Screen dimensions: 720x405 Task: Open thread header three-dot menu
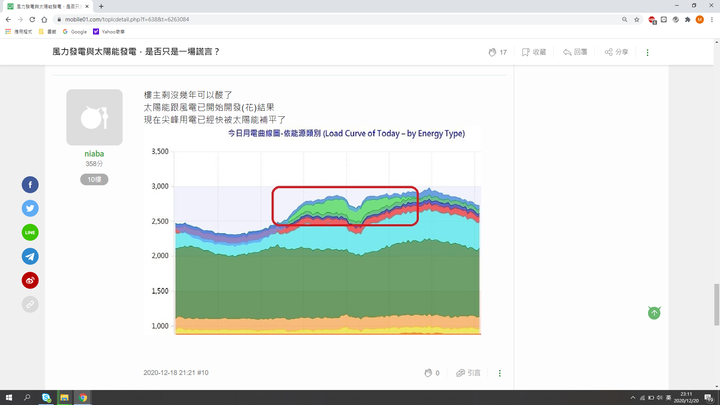pos(647,52)
